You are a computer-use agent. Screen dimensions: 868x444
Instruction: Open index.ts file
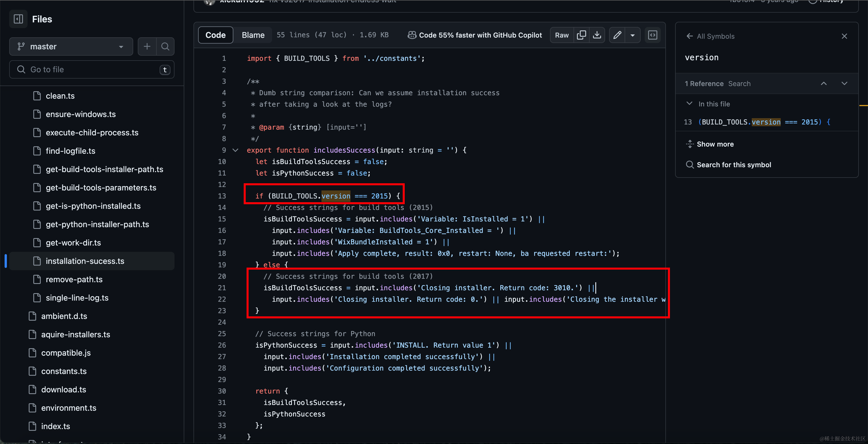click(56, 426)
